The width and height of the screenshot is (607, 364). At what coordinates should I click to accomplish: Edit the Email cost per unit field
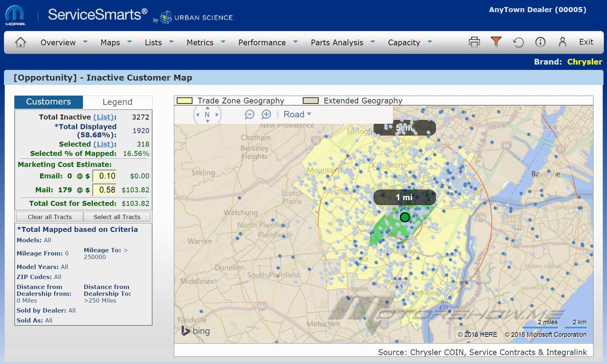pyautogui.click(x=104, y=176)
